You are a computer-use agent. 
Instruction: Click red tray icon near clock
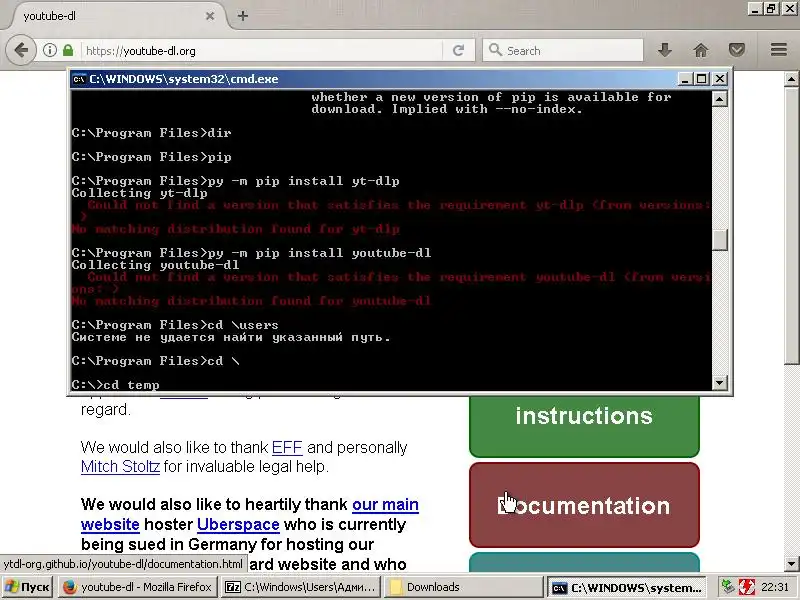point(747,587)
